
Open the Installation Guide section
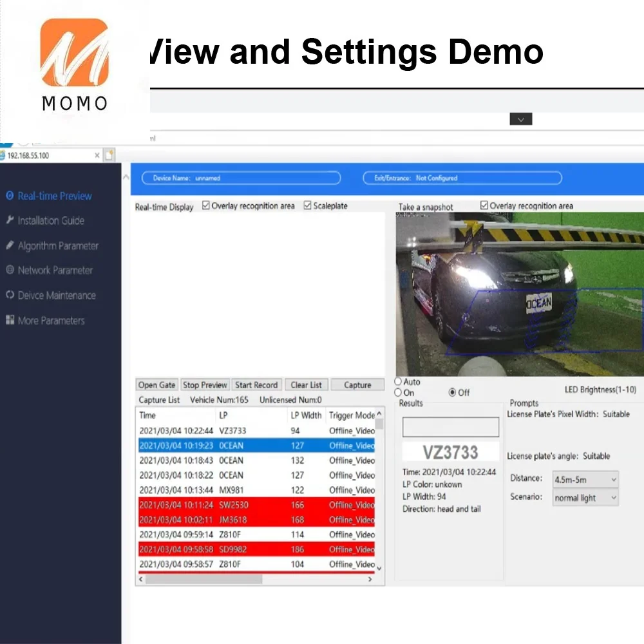click(x=51, y=220)
